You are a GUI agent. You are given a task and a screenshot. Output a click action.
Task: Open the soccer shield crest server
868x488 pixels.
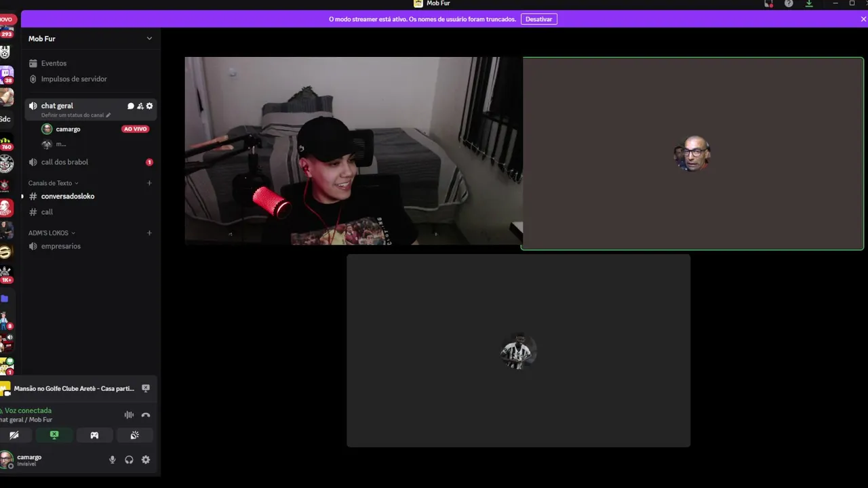(5, 52)
